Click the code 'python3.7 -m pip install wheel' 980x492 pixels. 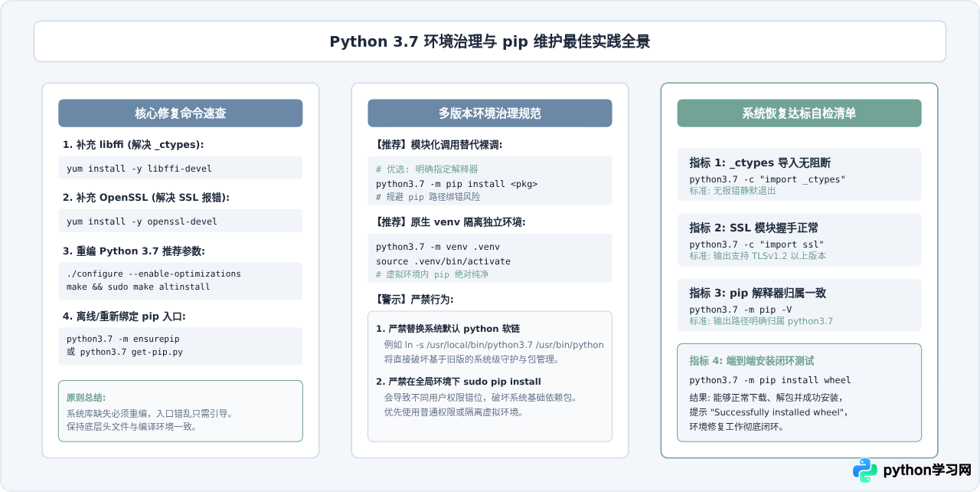pyautogui.click(x=770, y=380)
